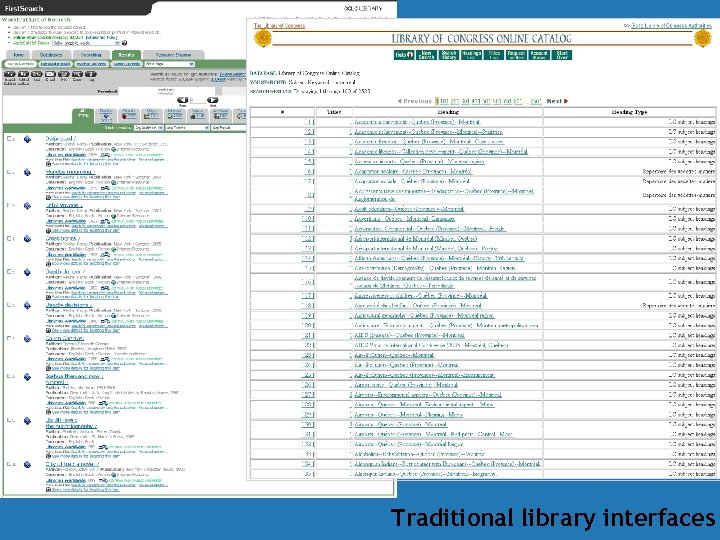Open the Go to page dropdown in FirstSearch
This screenshot has width=720, height=540.
(169, 64)
